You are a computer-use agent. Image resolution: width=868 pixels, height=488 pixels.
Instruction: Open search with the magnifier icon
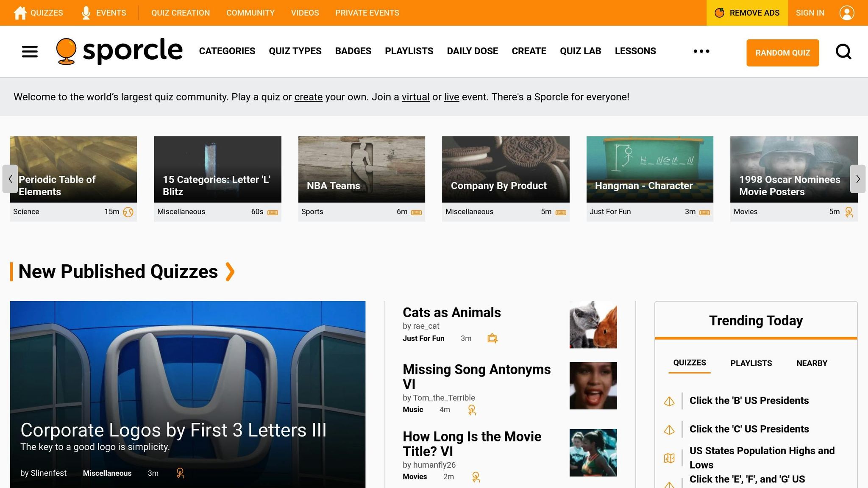[x=843, y=52]
